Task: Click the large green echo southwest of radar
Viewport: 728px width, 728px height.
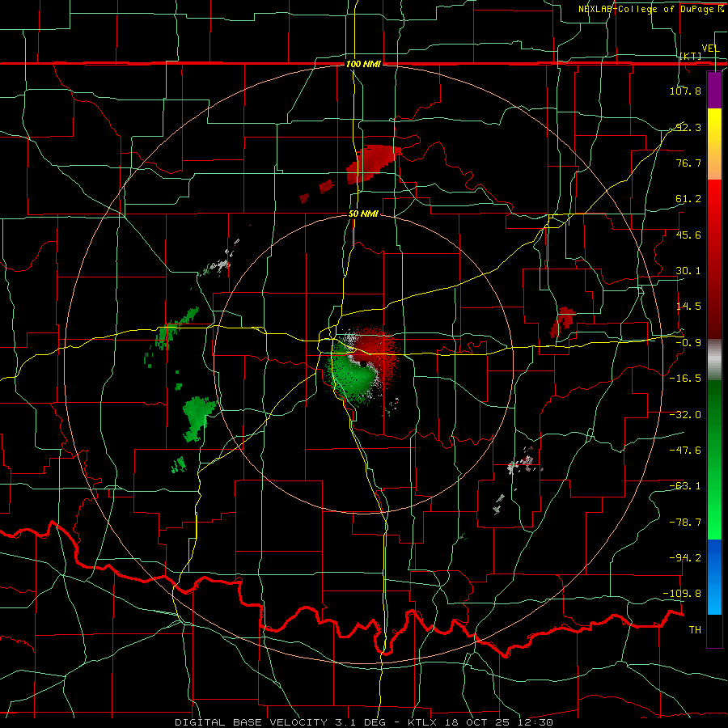Action: (197, 418)
